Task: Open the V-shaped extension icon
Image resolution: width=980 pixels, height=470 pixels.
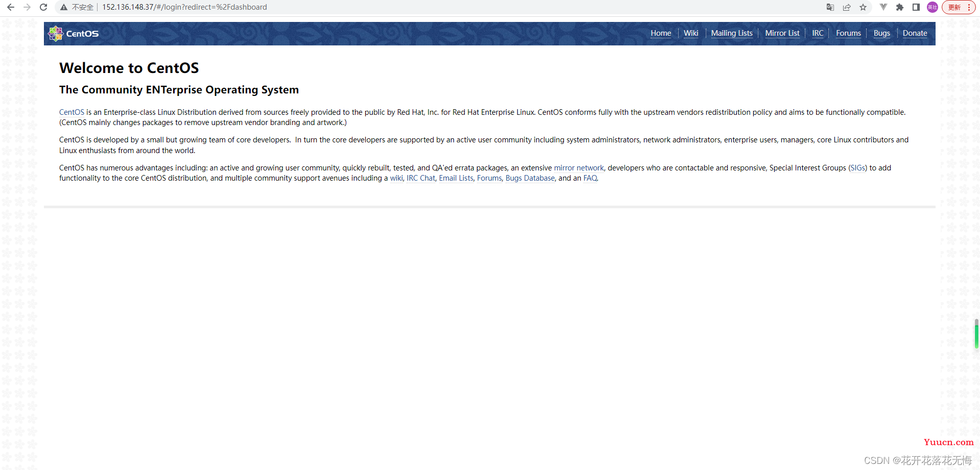Action: (x=883, y=7)
